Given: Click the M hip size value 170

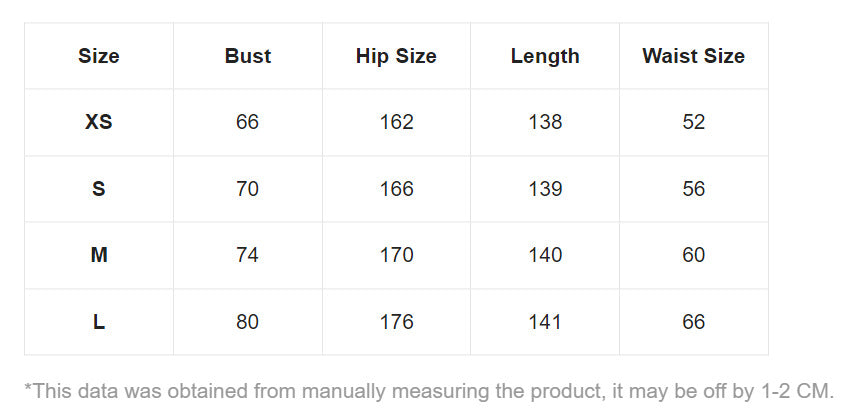Looking at the screenshot, I should pyautogui.click(x=396, y=255).
